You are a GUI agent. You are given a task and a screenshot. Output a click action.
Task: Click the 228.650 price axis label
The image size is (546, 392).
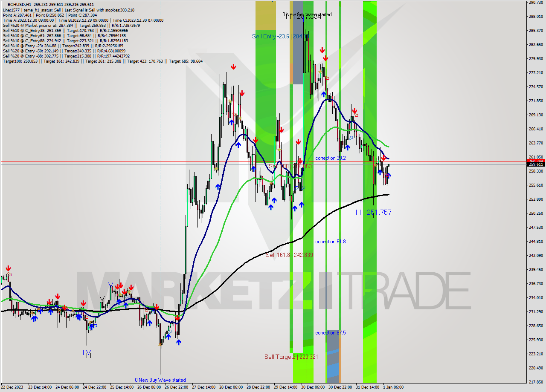click(536, 326)
